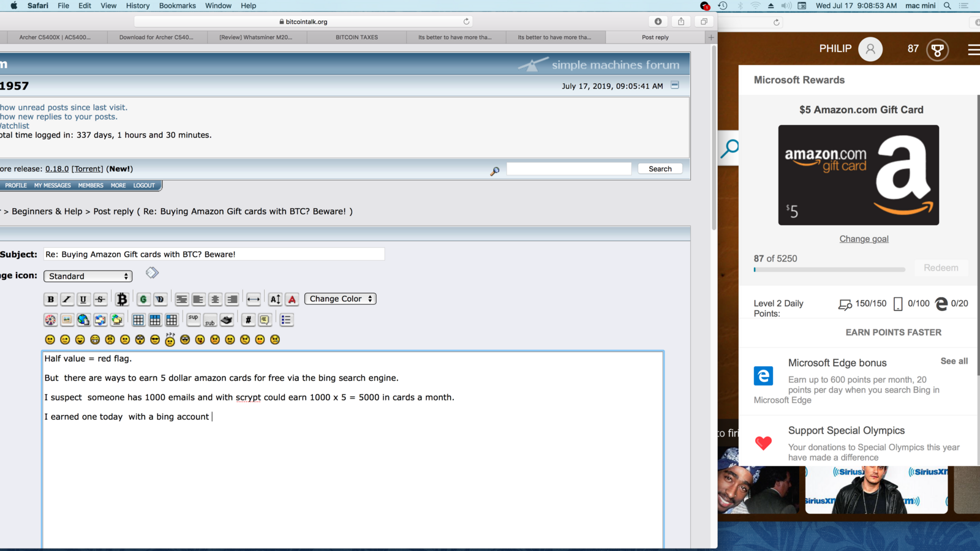Right-align the text in the editor

point(232,299)
